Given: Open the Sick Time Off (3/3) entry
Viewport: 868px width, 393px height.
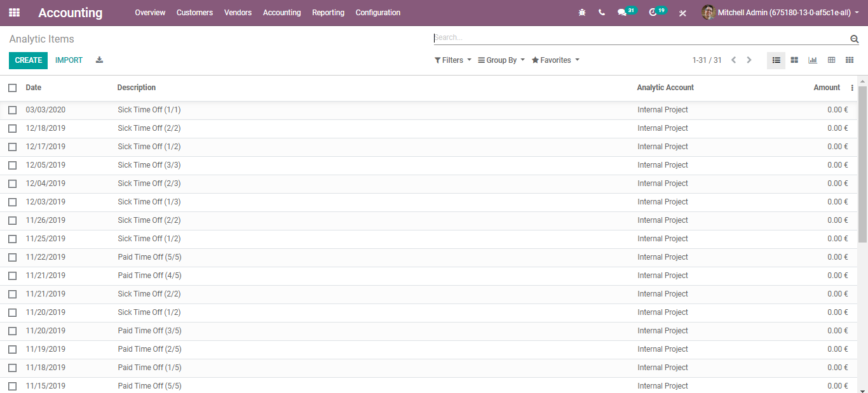Looking at the screenshot, I should 149,165.
